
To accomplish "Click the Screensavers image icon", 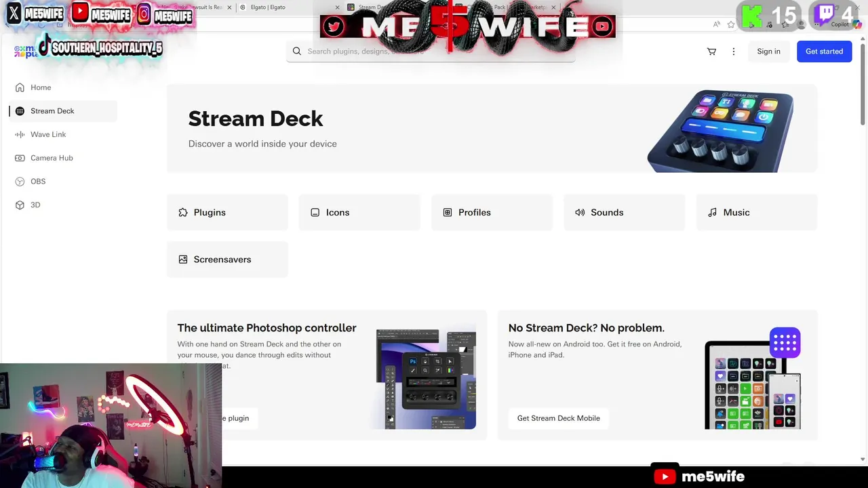I will tap(183, 260).
